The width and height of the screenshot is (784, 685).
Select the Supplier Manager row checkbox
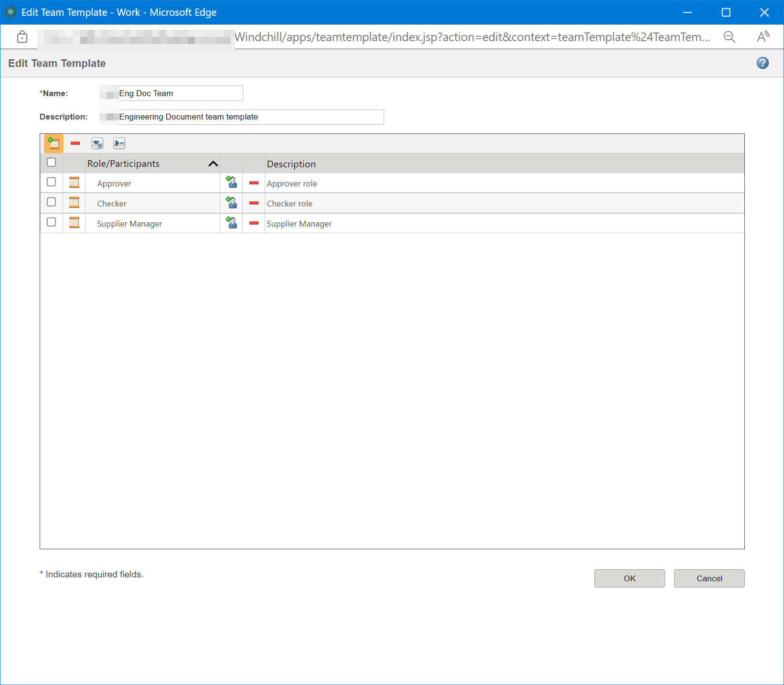[x=51, y=222]
